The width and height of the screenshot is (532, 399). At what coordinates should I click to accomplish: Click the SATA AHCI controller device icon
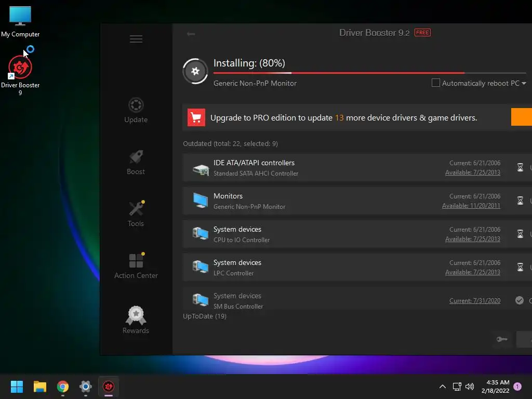pos(201,169)
